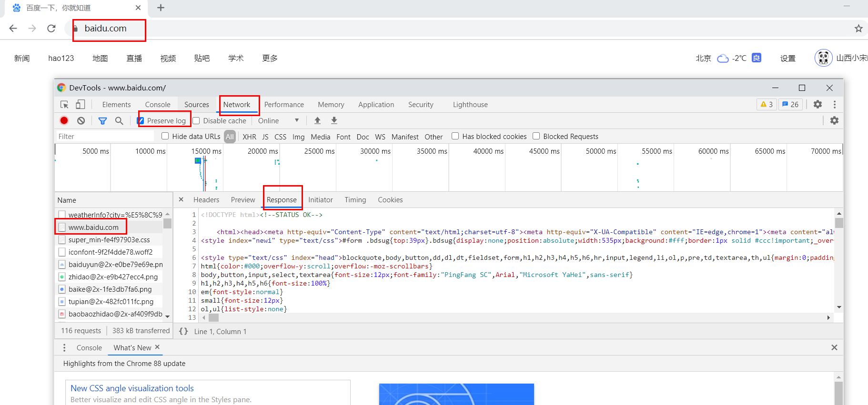Open network search magnifier icon
This screenshot has height=405, width=868.
tap(119, 121)
